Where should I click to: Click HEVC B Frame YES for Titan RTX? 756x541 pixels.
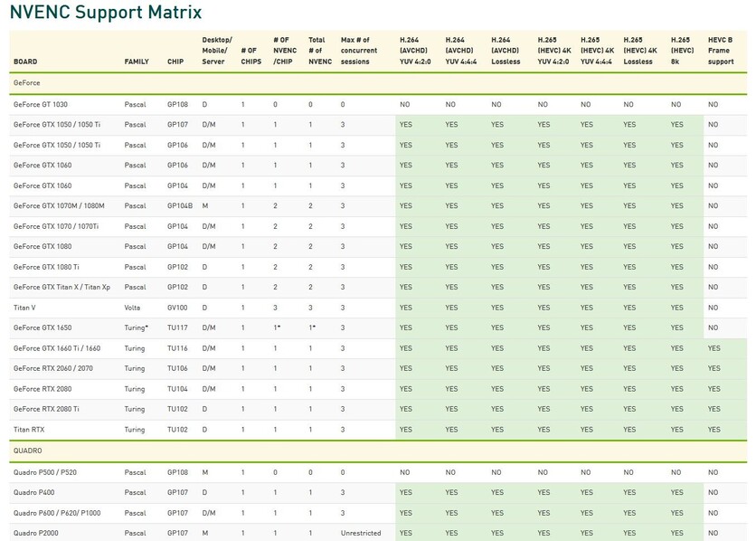coord(714,430)
